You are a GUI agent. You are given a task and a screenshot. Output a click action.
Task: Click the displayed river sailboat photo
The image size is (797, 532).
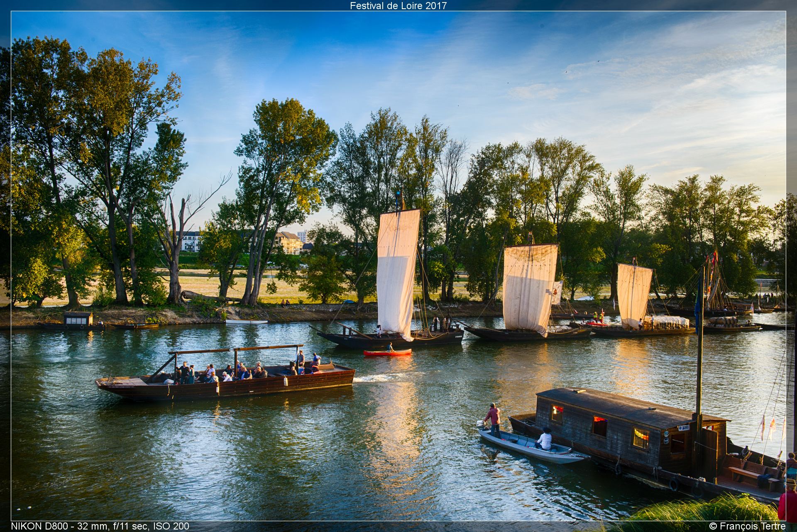tap(398, 266)
